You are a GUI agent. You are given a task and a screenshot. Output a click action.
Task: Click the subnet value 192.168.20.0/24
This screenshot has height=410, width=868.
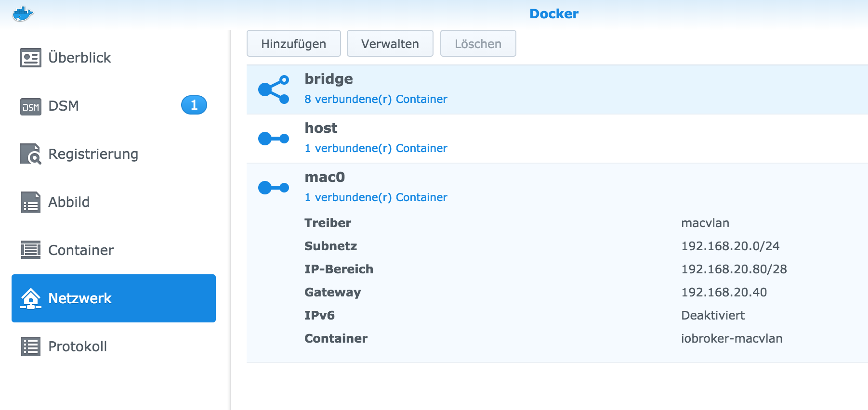click(x=730, y=246)
